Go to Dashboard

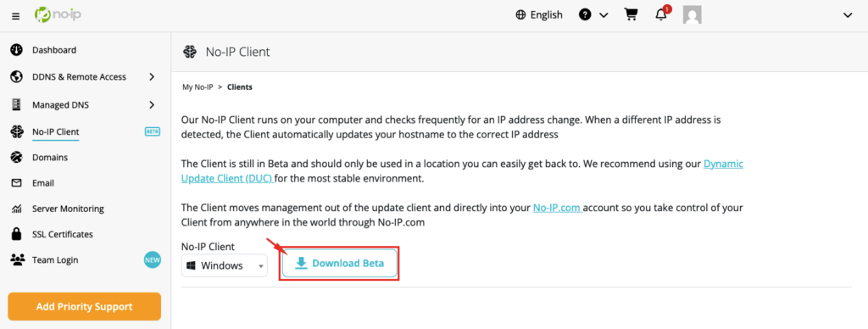pyautogui.click(x=54, y=50)
